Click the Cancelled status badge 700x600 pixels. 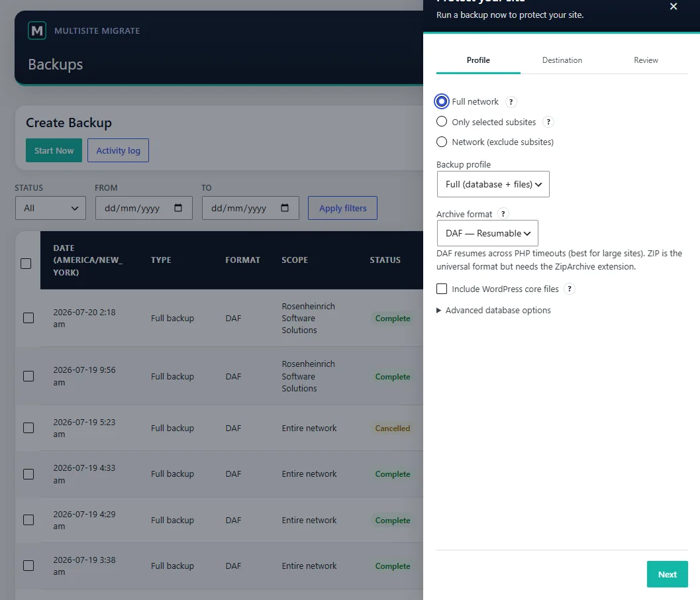click(x=393, y=428)
